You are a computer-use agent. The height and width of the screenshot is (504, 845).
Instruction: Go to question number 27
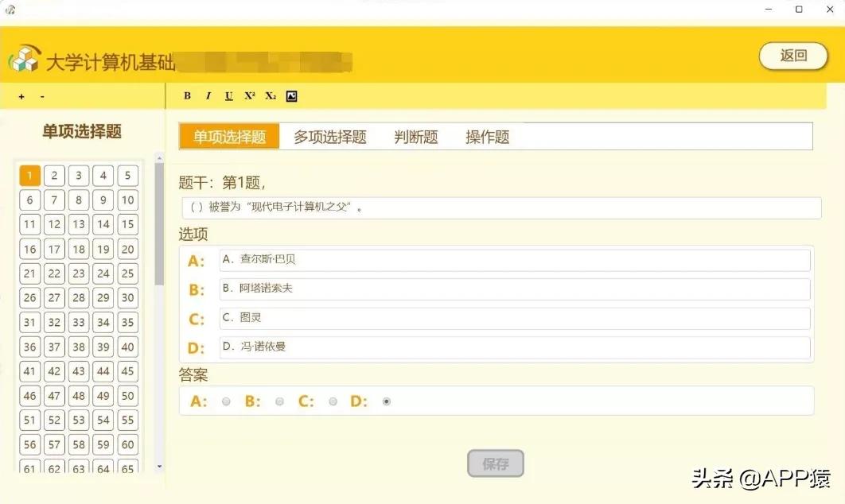click(x=54, y=298)
